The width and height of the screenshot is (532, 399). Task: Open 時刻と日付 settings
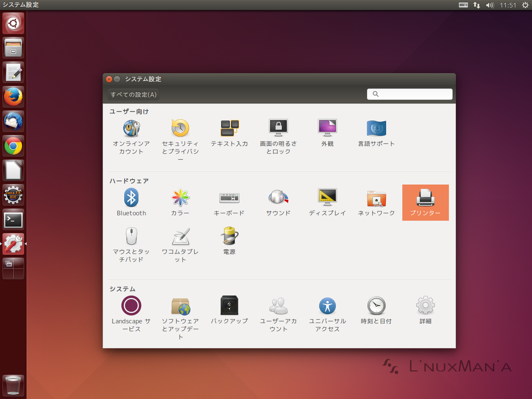coord(377,310)
